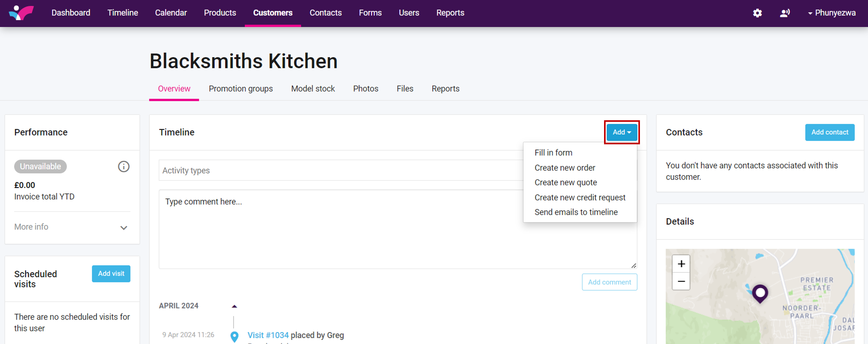This screenshot has width=868, height=344.
Task: Zoom out on the map
Action: point(681,281)
